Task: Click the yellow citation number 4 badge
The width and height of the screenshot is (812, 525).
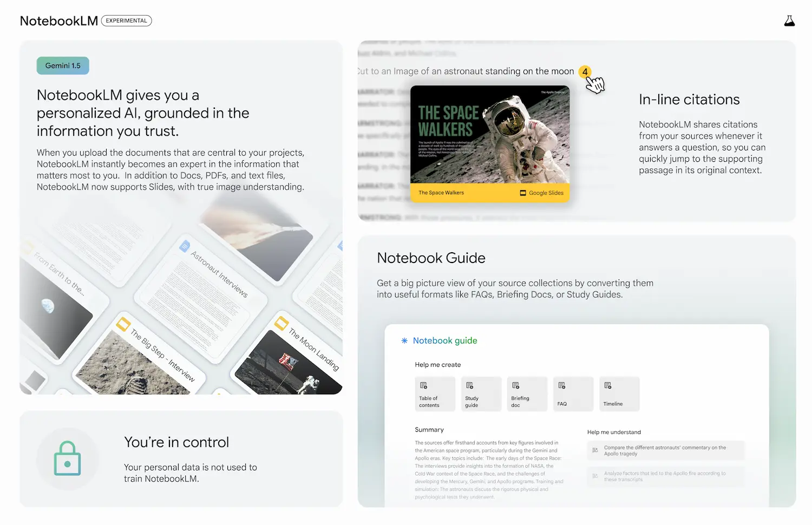Action: click(585, 71)
